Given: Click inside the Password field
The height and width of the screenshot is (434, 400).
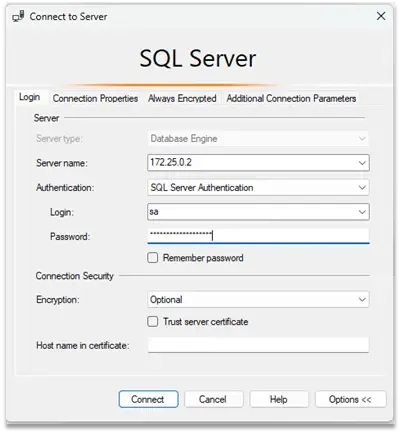Looking at the screenshot, I should coord(258,236).
